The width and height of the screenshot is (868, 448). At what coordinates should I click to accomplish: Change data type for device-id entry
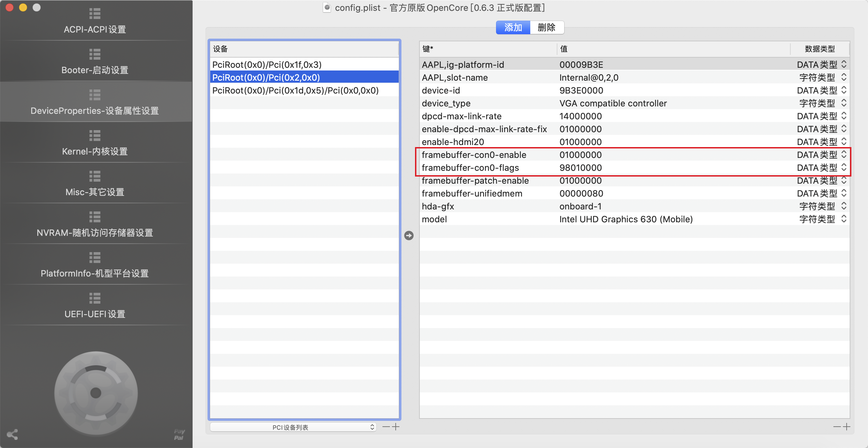click(843, 90)
